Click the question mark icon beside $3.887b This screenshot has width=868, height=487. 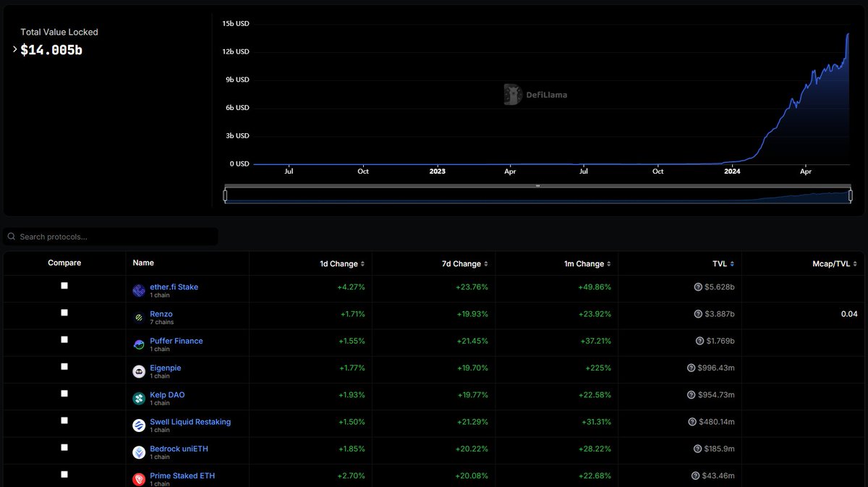(x=698, y=314)
